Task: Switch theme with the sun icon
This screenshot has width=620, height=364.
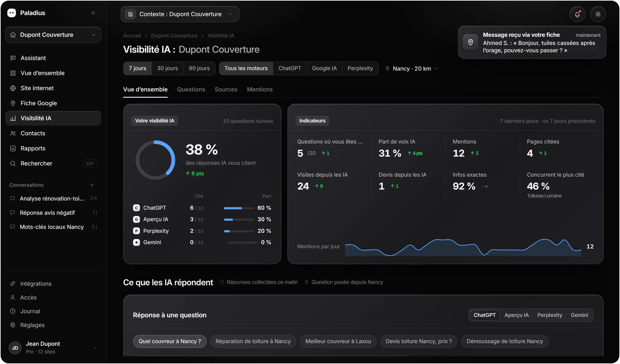Action: tap(598, 14)
